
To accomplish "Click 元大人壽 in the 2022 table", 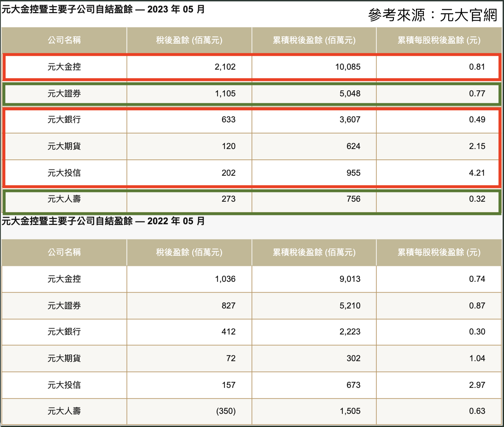I will [x=64, y=411].
